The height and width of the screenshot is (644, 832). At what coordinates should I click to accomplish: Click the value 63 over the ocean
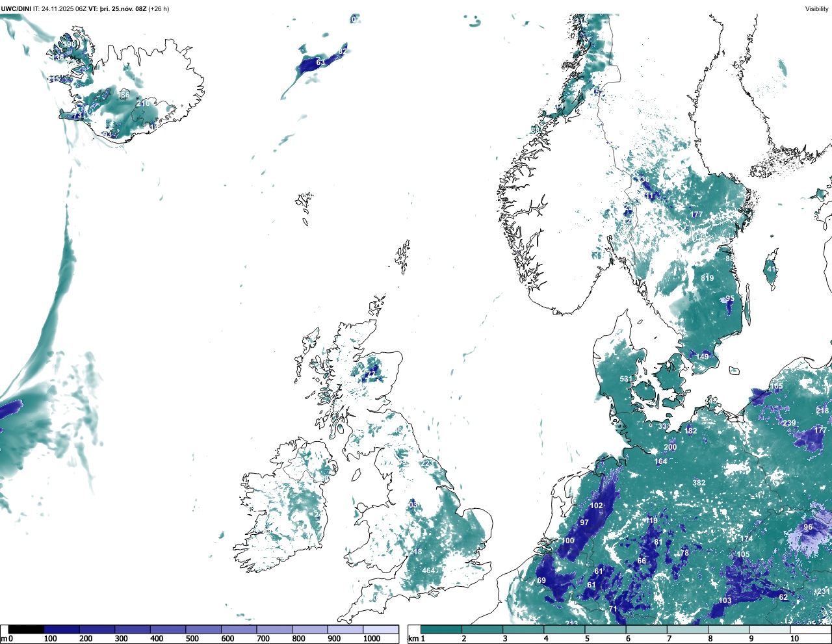click(x=320, y=62)
